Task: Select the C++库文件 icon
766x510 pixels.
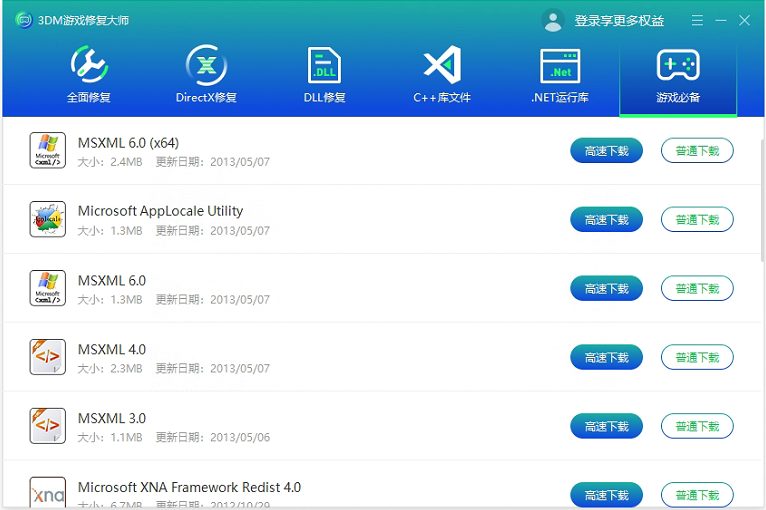Action: point(442,64)
